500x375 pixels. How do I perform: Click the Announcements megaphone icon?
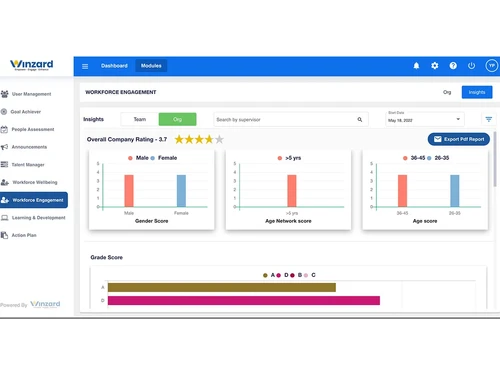[4, 147]
